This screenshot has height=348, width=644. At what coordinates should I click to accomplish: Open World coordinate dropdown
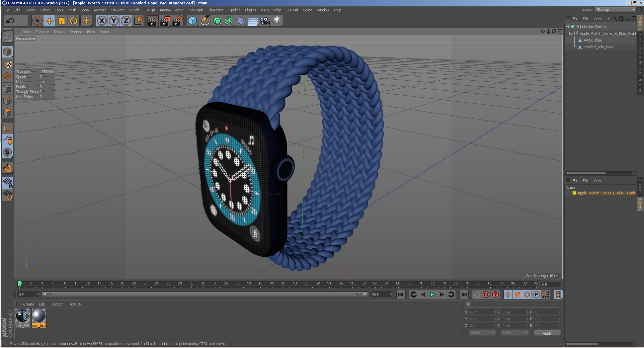(x=482, y=333)
